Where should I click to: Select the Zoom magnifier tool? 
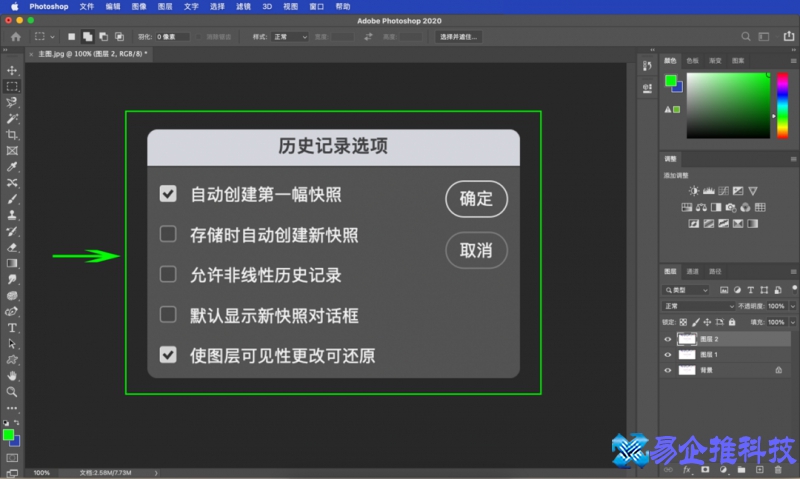click(x=12, y=392)
